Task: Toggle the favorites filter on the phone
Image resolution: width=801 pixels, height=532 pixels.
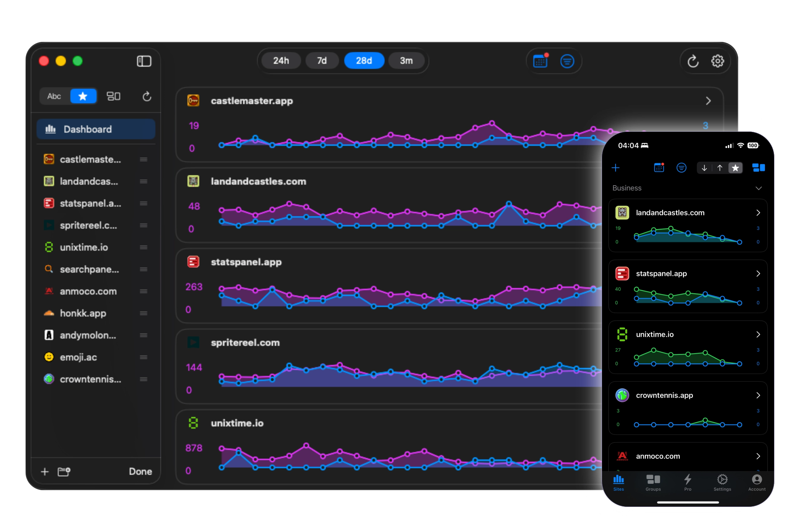Action: click(x=736, y=168)
